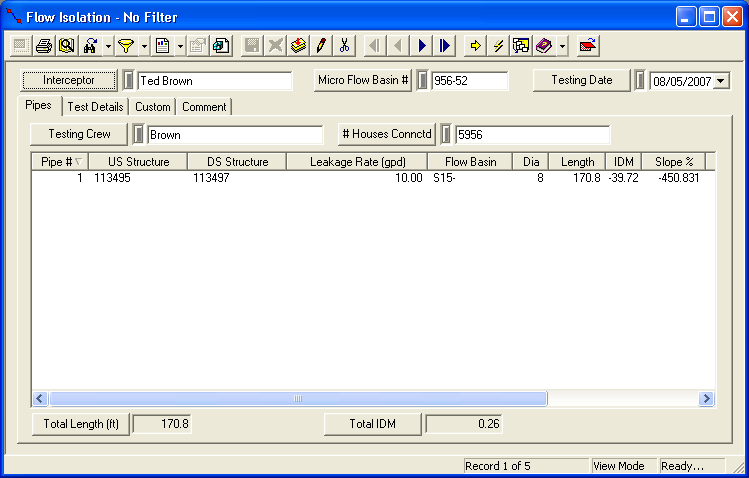The height and width of the screenshot is (478, 749).
Task: Click the greyed X cancel icon
Action: 275,46
